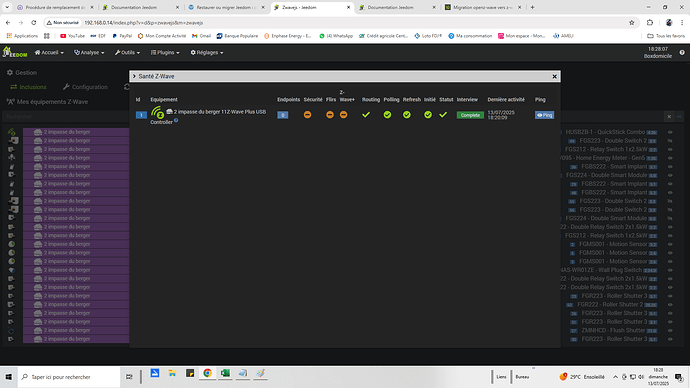Click the Windows Start button
Image resolution: width=690 pixels, height=388 pixels.
tap(8, 377)
